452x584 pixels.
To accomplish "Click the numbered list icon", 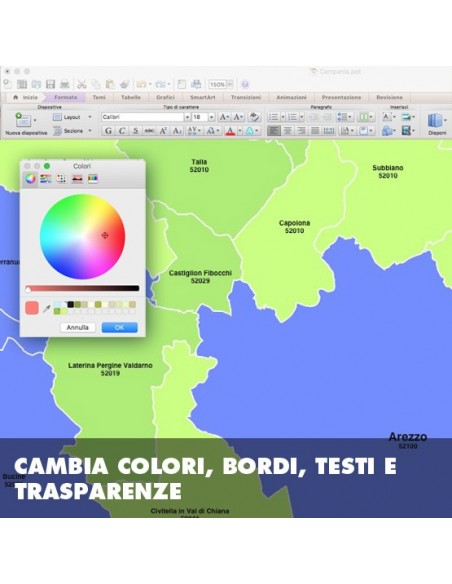I will point(293,117).
